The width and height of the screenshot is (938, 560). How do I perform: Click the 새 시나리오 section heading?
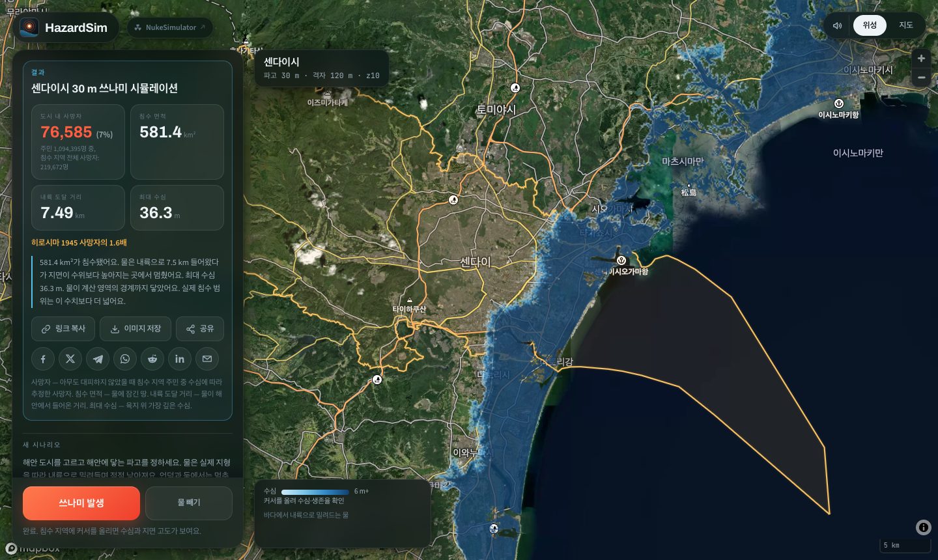coord(42,445)
